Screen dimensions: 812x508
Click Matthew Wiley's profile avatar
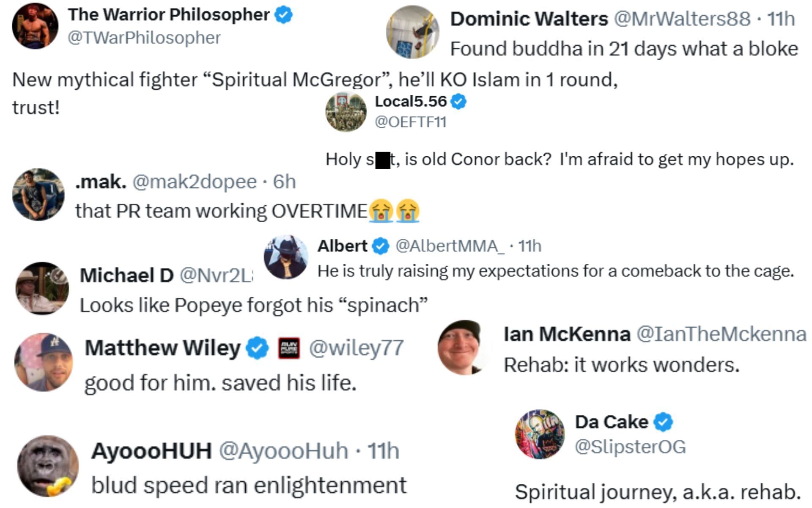[44, 362]
